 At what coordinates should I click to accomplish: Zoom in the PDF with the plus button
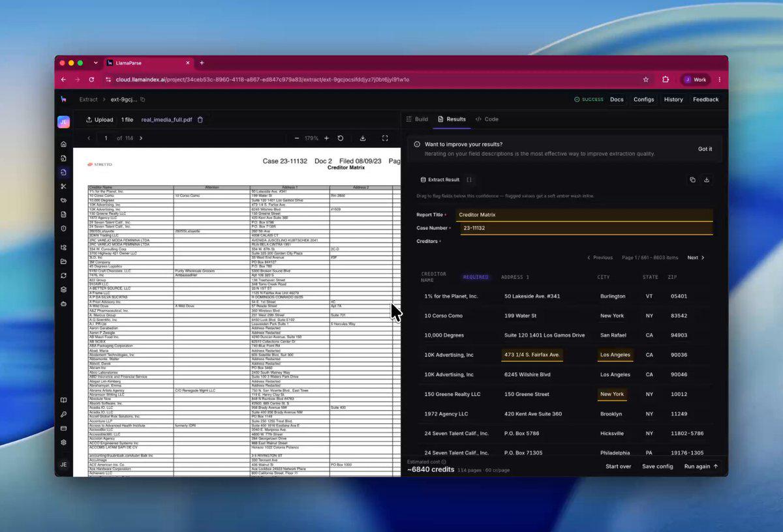pyautogui.click(x=327, y=138)
